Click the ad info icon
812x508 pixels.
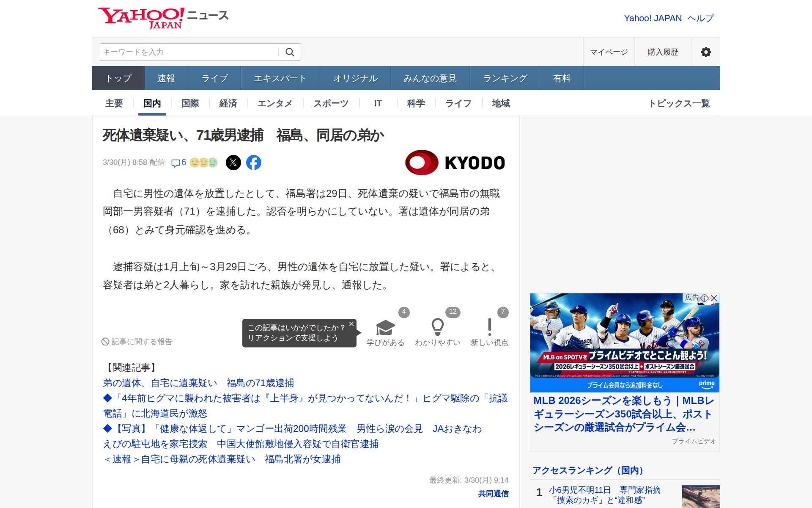click(704, 298)
